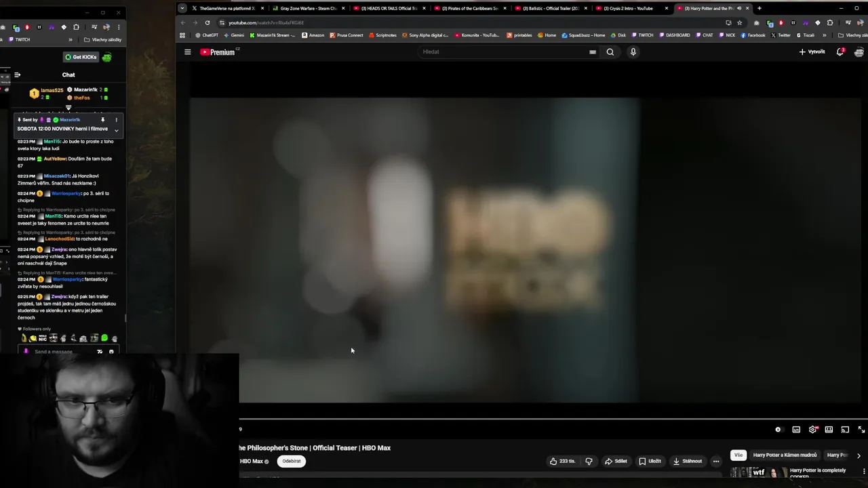Reload the page with browser refresh icon
The image size is (868, 488).
pos(208,22)
